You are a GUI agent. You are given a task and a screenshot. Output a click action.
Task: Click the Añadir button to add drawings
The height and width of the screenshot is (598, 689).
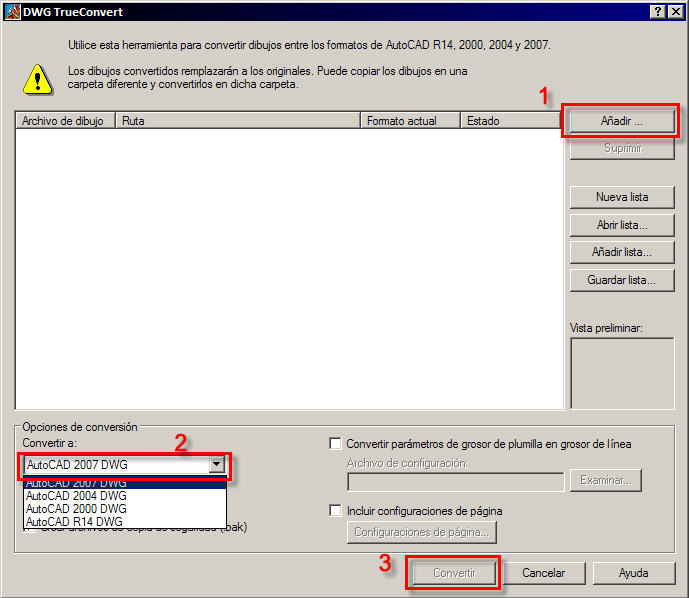(x=622, y=121)
